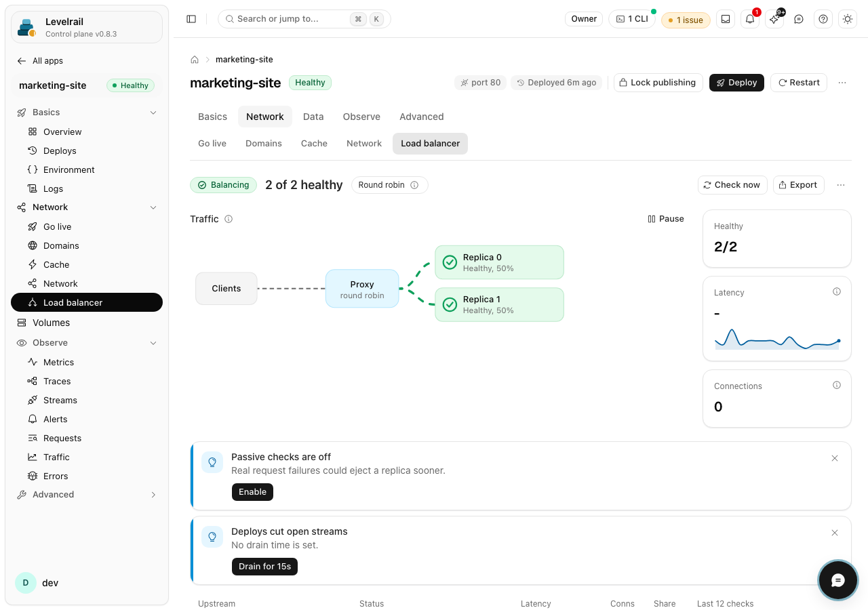Return to All apps
Screen dimensions: 868x610
click(x=41, y=61)
